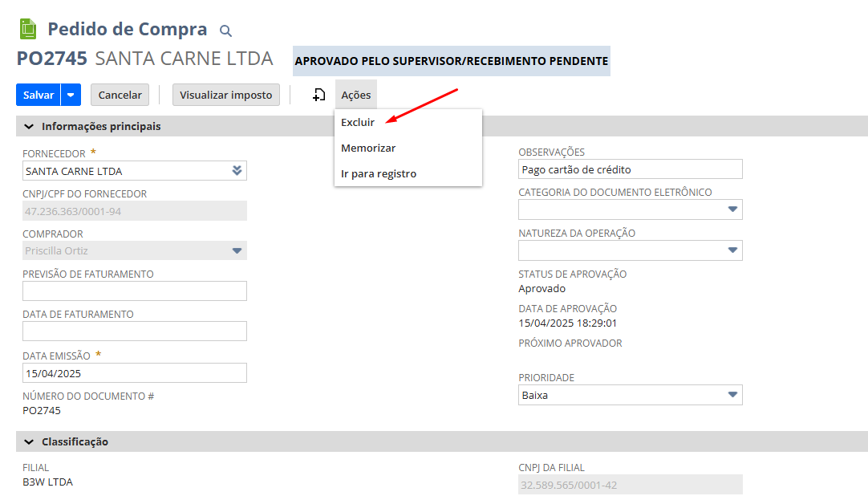The height and width of the screenshot is (496, 868).
Task: Click the Previsão de Faturamento input field
Action: click(134, 291)
